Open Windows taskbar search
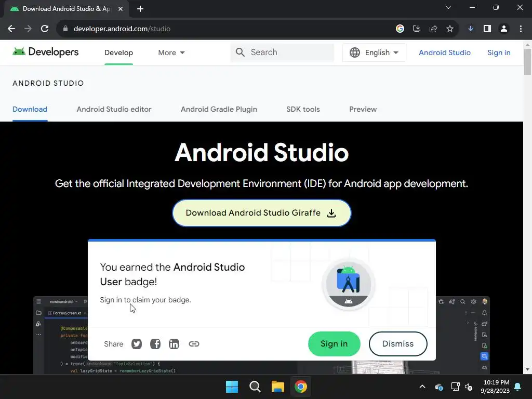 tap(255, 387)
